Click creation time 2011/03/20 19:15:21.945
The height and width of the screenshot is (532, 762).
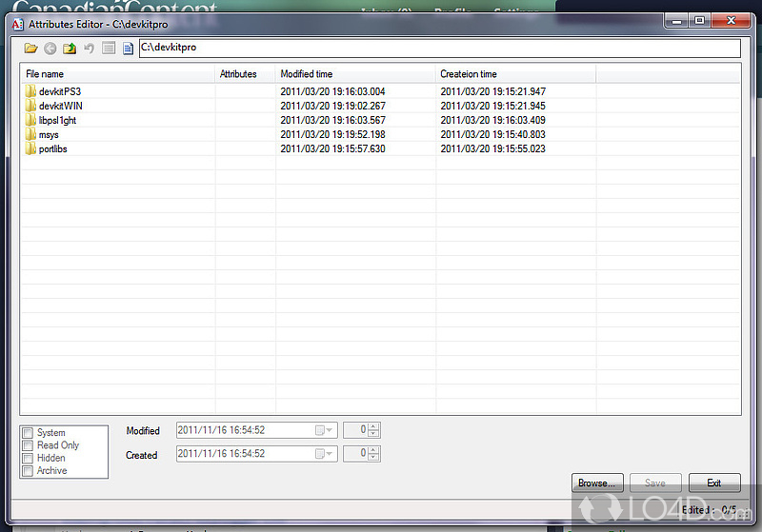(492, 106)
